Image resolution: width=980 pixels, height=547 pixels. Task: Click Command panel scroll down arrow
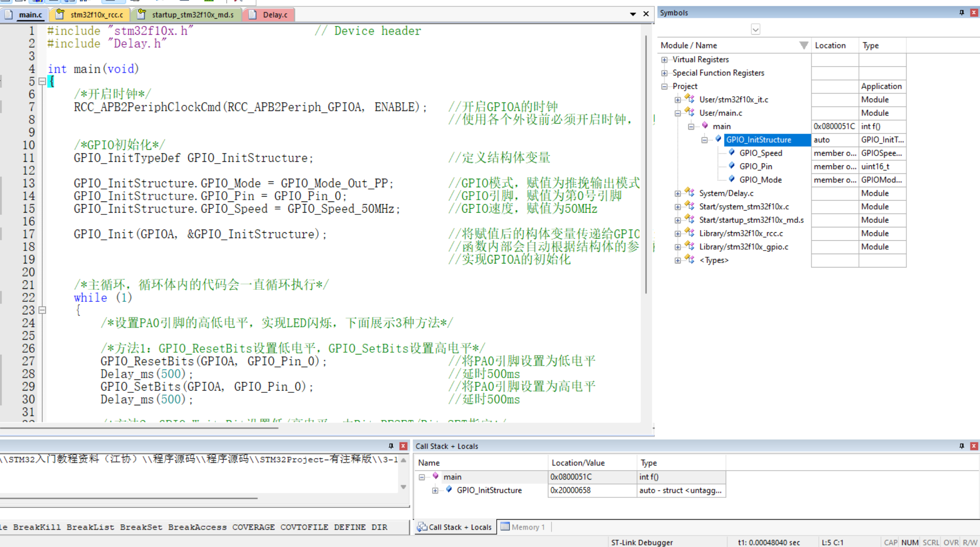404,487
